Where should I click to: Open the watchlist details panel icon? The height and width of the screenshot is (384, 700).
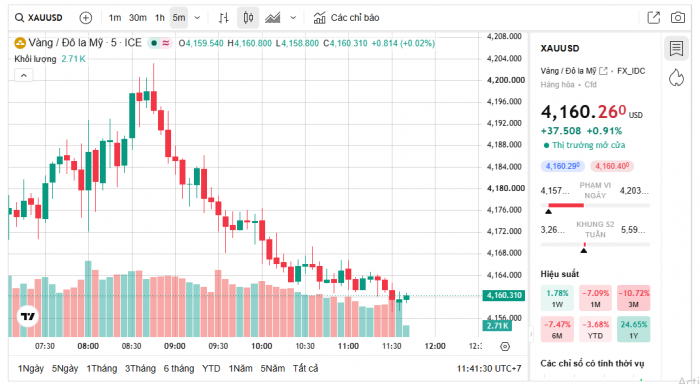click(676, 48)
